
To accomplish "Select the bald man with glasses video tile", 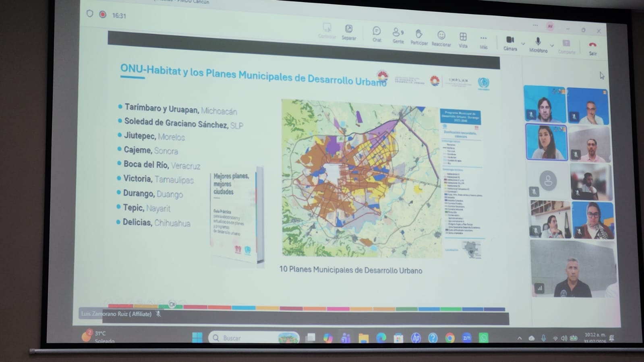I will pos(588,106).
